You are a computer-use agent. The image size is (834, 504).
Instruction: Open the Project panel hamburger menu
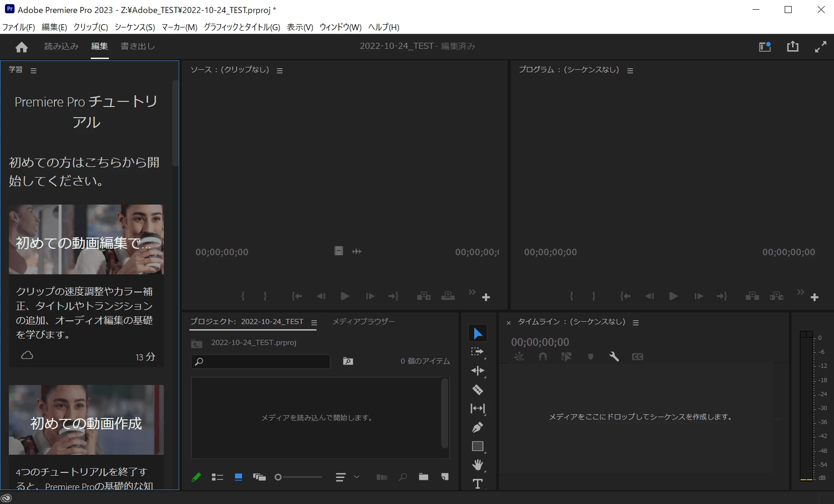pyautogui.click(x=314, y=323)
